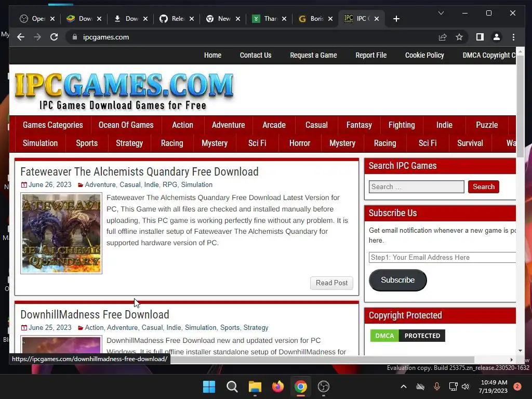The image size is (532, 399).
Task: Select the Survival category
Action: [470, 143]
